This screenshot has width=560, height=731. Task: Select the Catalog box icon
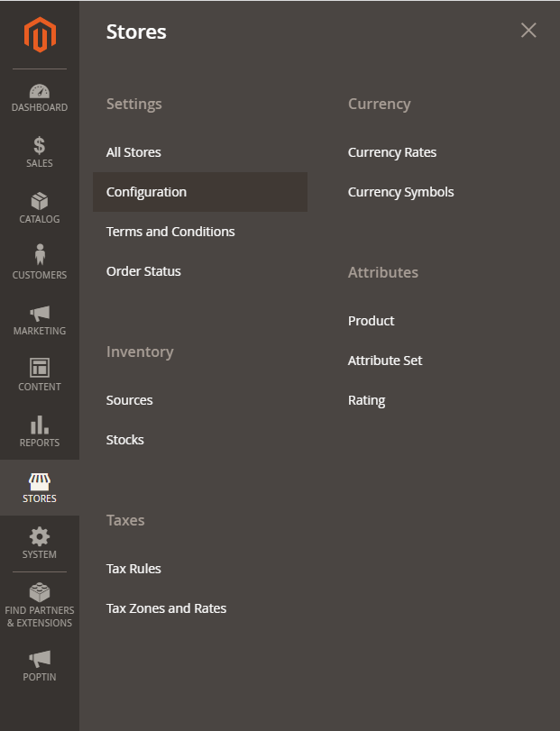pyautogui.click(x=40, y=201)
